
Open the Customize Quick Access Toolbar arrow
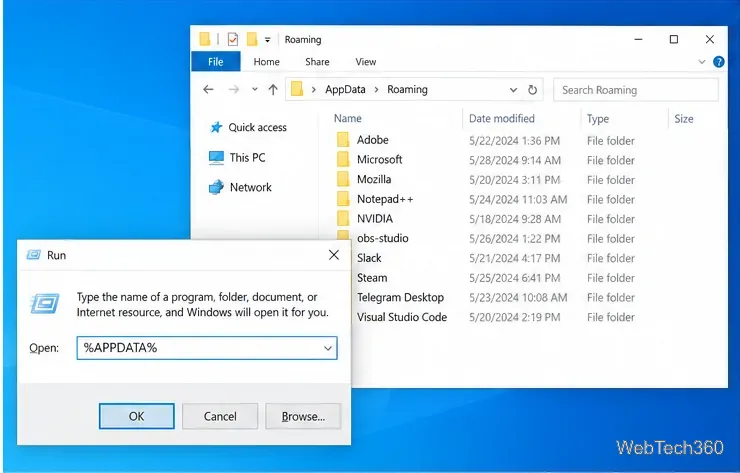(268, 40)
